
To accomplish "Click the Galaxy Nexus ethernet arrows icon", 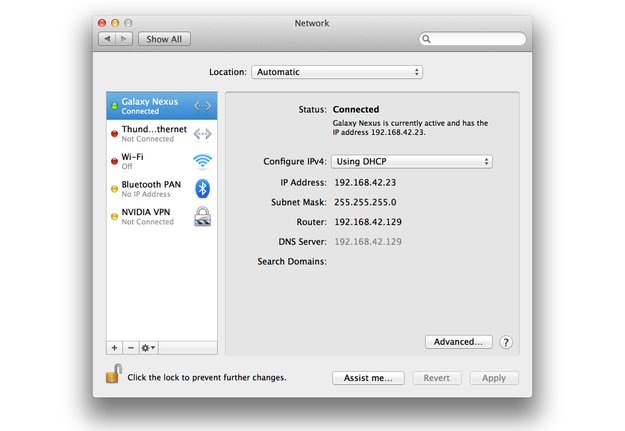I will [202, 106].
